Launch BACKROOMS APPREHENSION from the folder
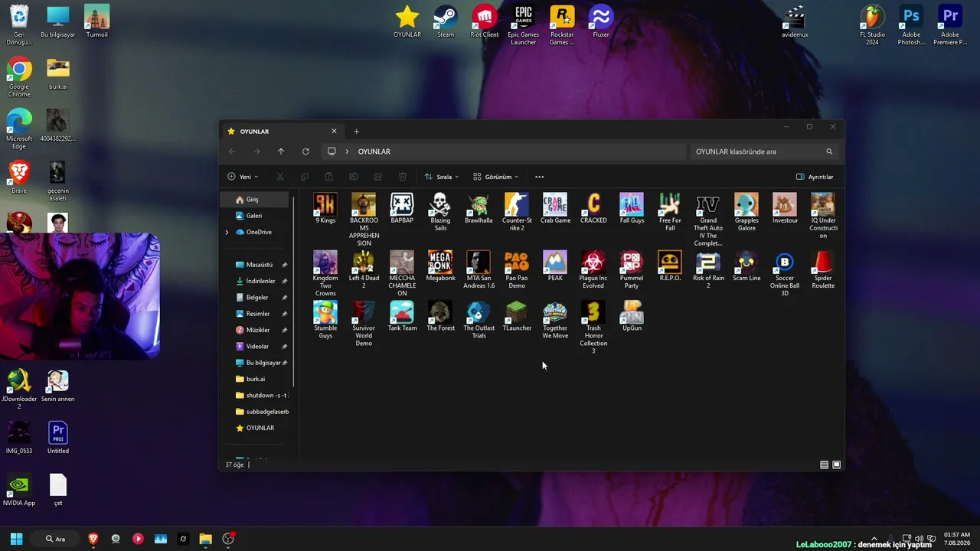Screen dimensions: 980x551 tap(364, 220)
